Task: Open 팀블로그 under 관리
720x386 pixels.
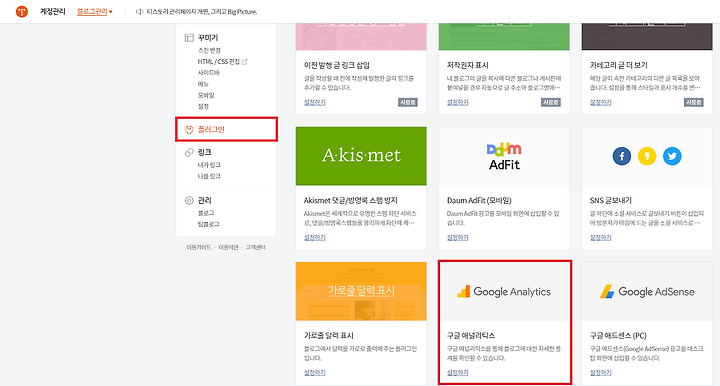Action: (x=208, y=224)
